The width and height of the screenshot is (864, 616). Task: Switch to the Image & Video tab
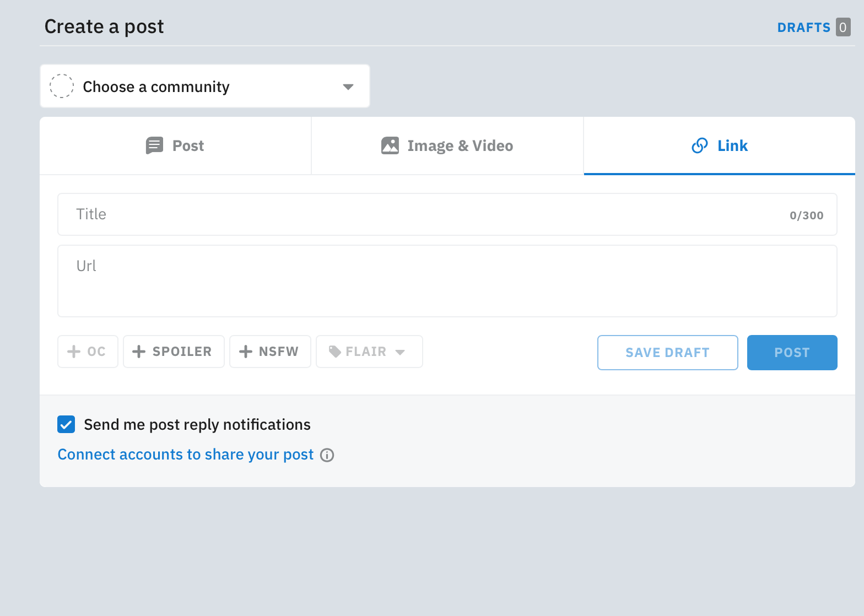tap(447, 146)
